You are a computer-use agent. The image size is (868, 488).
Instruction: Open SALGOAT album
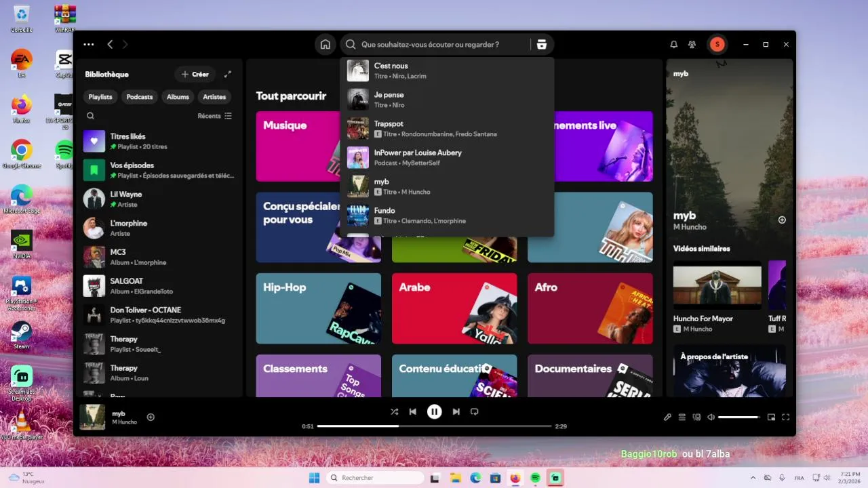[x=159, y=286]
